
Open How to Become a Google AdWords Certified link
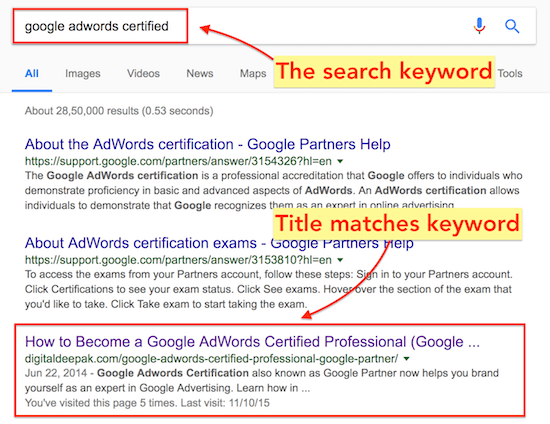252,342
